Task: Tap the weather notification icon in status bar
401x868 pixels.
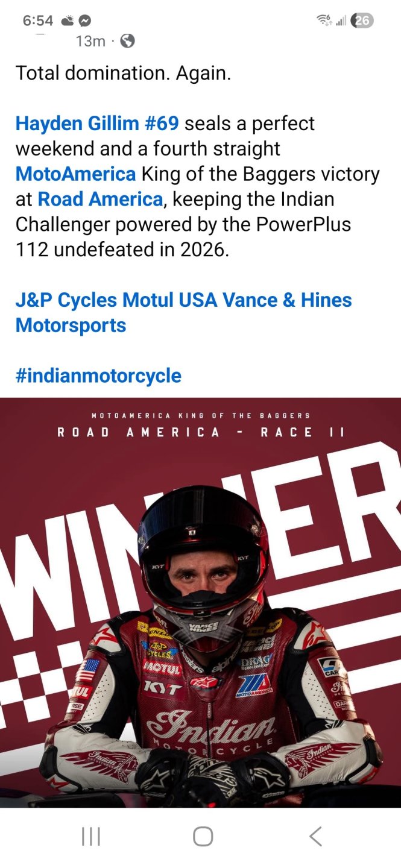Action: click(x=67, y=20)
